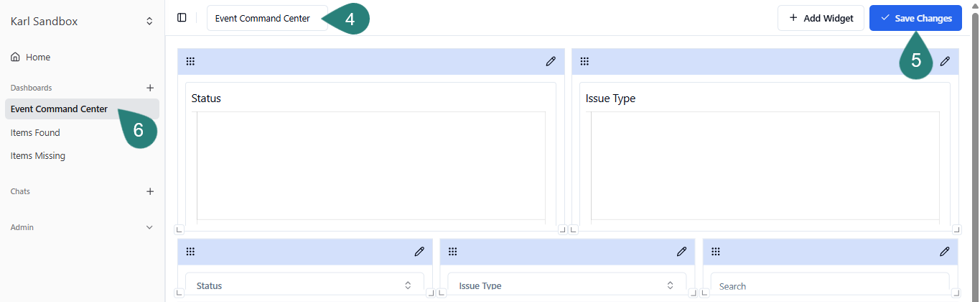The height and width of the screenshot is (302, 980).
Task: Click the Issue Type chart widget drag handle
Action: [584, 62]
